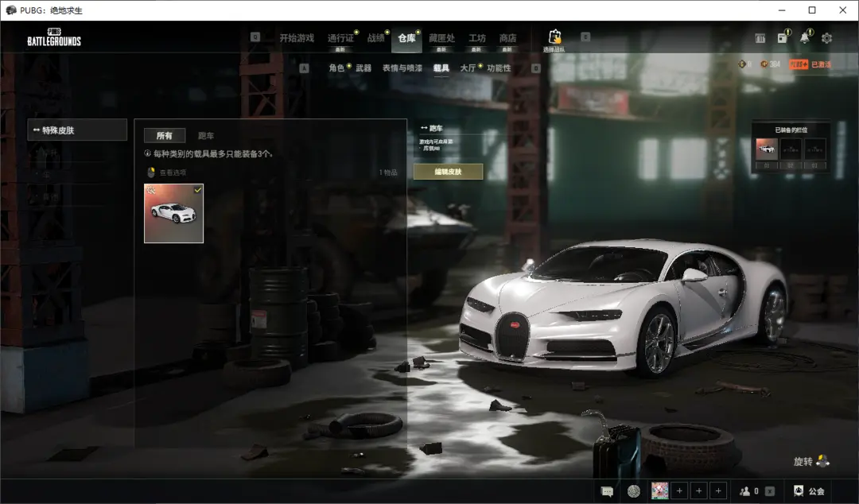859x504 pixels.
Task: Open the notifications bell icon
Action: coord(804,37)
